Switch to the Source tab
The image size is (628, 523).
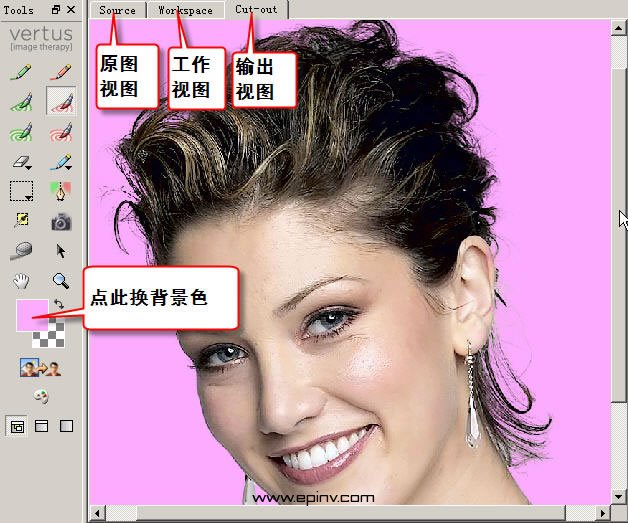117,10
